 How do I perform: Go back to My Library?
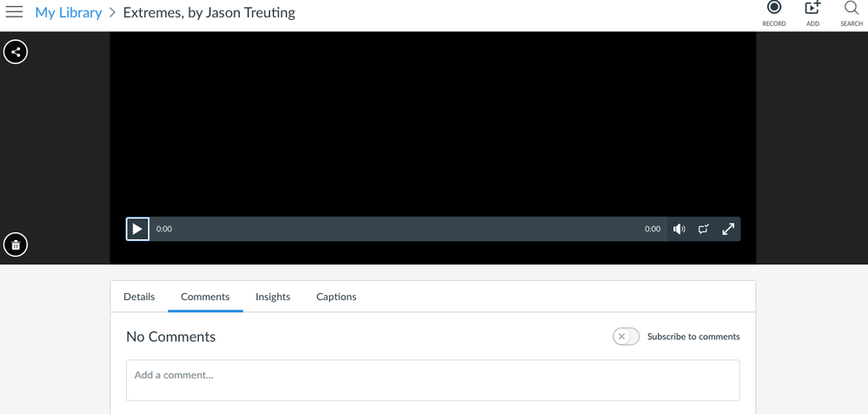click(68, 13)
